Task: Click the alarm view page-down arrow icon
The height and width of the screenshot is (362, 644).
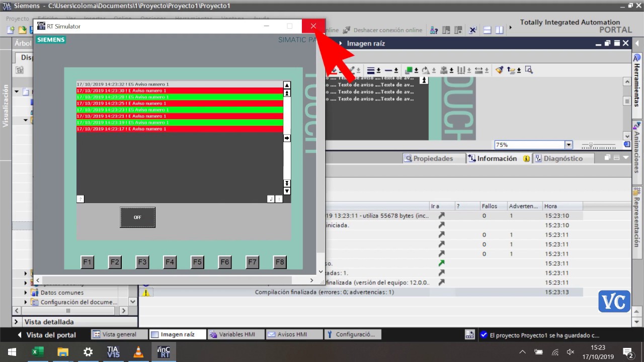Action: pos(287,184)
